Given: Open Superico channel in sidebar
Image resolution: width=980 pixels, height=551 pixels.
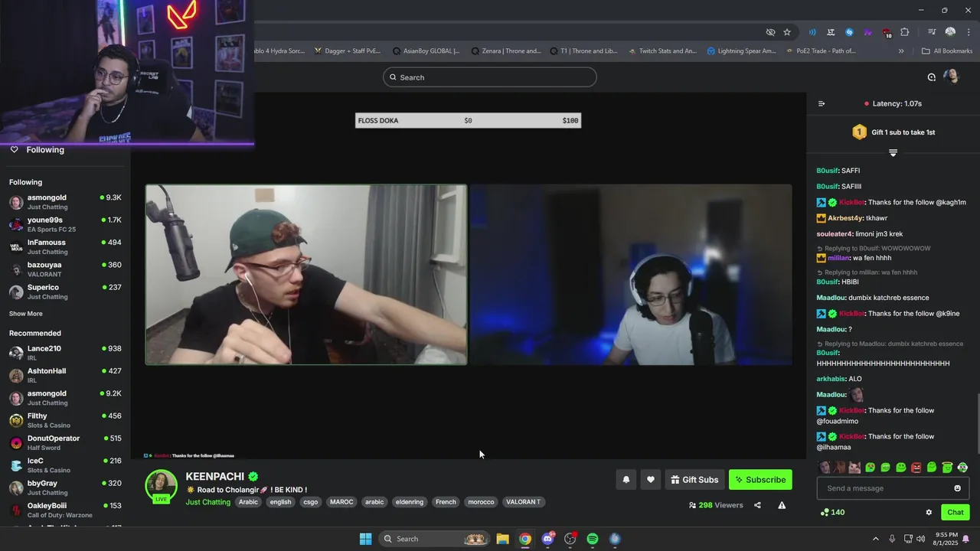Looking at the screenshot, I should pos(65,292).
